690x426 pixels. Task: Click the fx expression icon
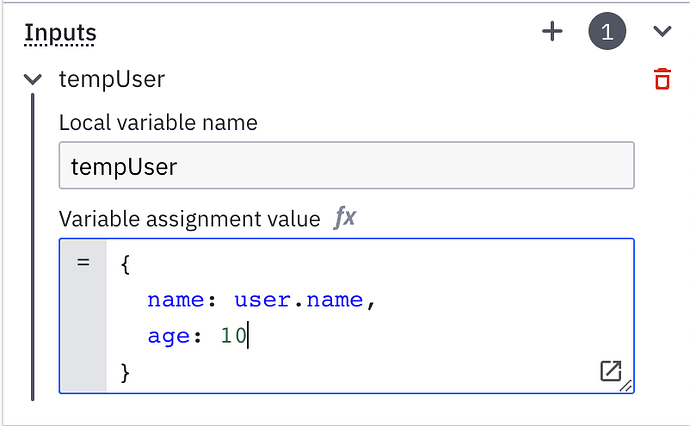point(344,218)
